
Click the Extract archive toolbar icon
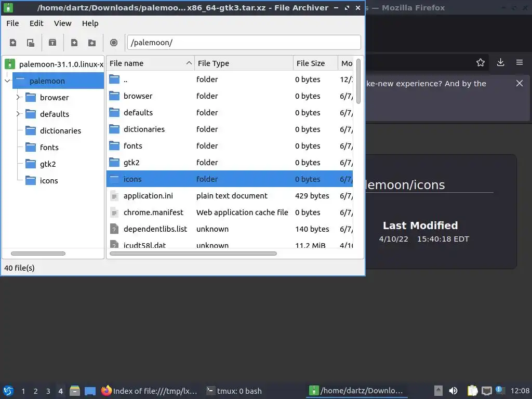tap(52, 43)
